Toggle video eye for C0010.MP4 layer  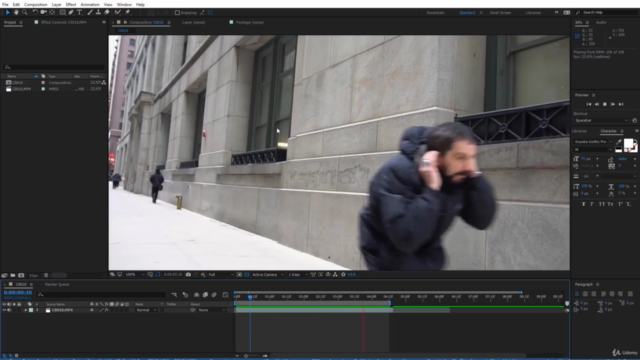pyautogui.click(x=4, y=310)
